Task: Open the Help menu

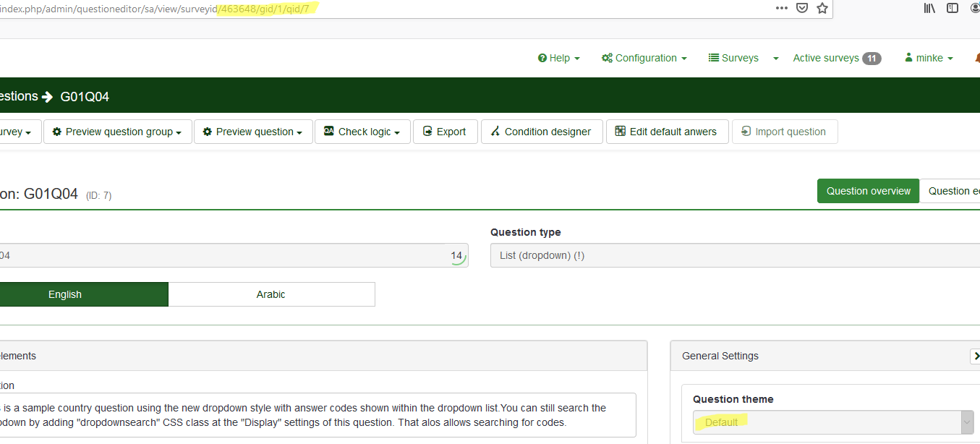Action: 559,59
